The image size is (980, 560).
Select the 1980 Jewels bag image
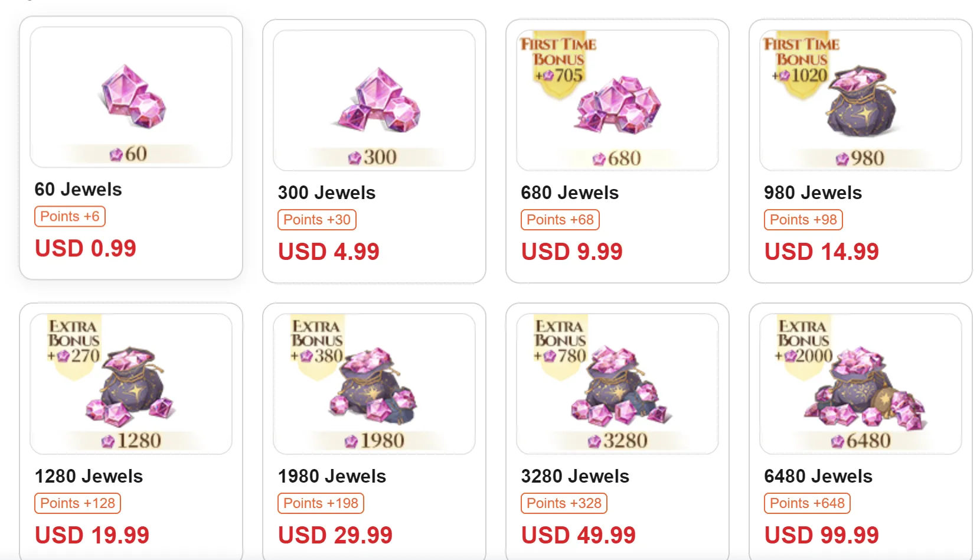click(374, 387)
